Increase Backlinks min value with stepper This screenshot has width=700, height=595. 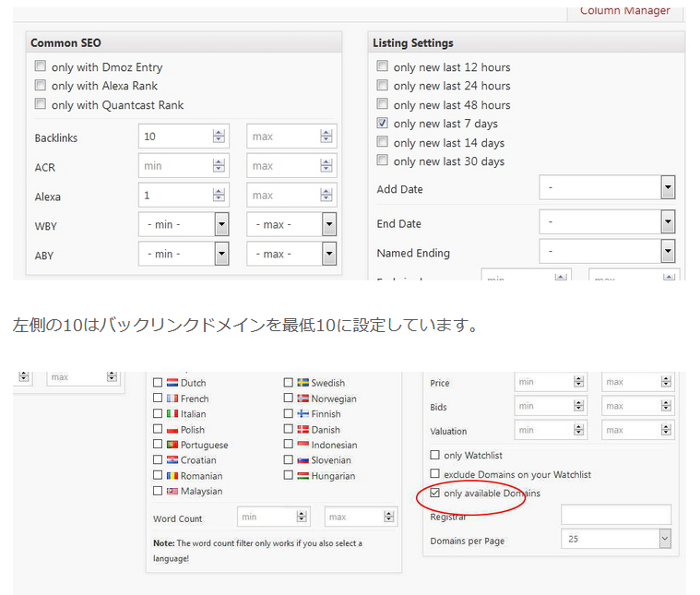pos(219,133)
